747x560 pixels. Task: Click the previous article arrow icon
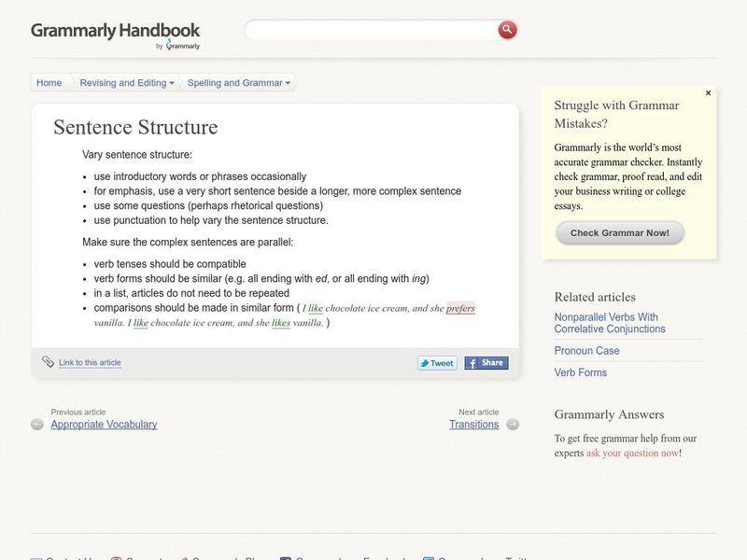tap(37, 424)
